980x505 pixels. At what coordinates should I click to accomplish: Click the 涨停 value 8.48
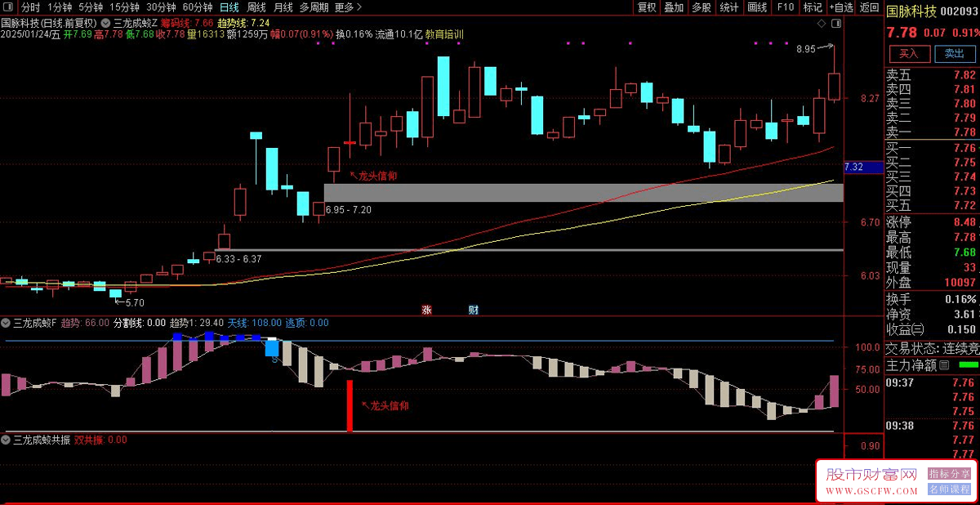[964, 222]
